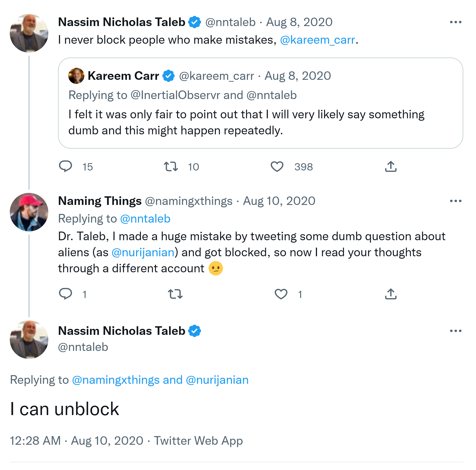Open Taleb's avatar on the top tweet
The height and width of the screenshot is (470, 476).
click(29, 33)
